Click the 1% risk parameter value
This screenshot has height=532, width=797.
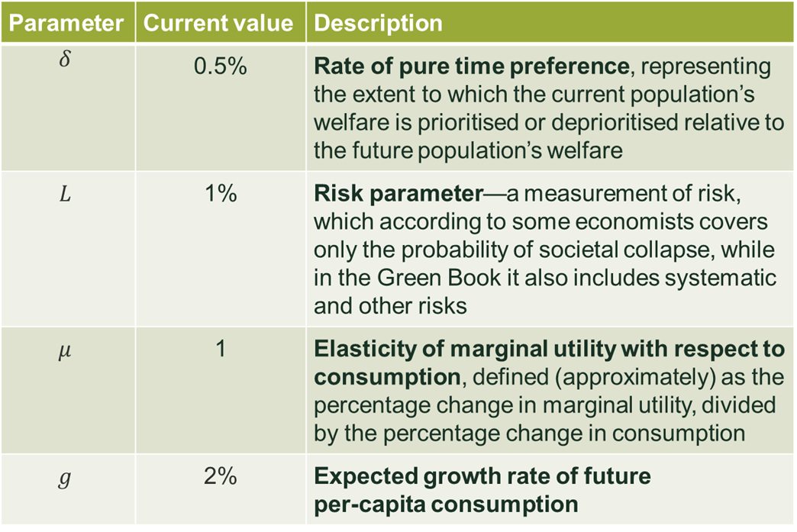tap(221, 193)
